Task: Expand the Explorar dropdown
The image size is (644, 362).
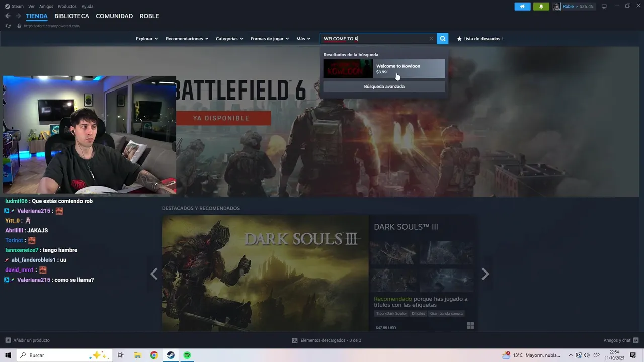Action: (147, 39)
